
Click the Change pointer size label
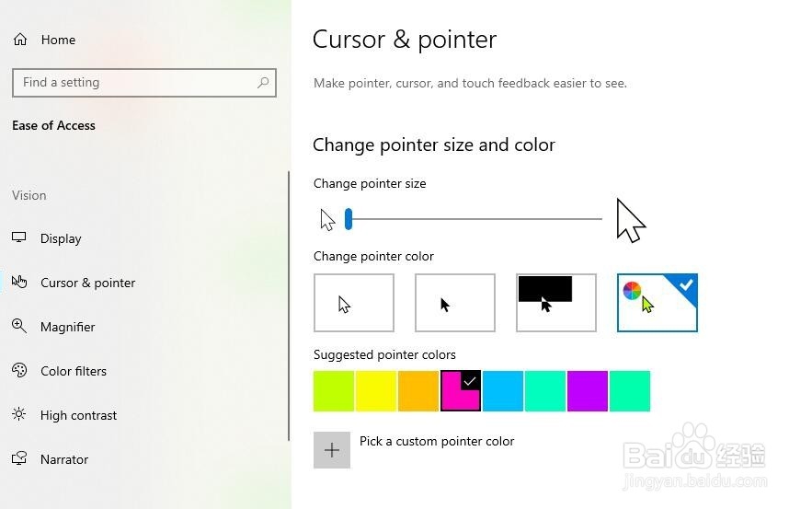370,183
